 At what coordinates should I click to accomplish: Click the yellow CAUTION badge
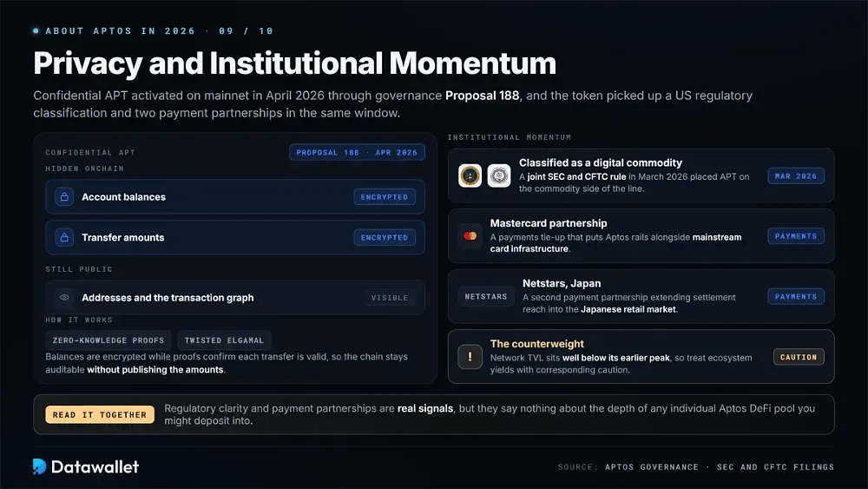[x=799, y=357]
